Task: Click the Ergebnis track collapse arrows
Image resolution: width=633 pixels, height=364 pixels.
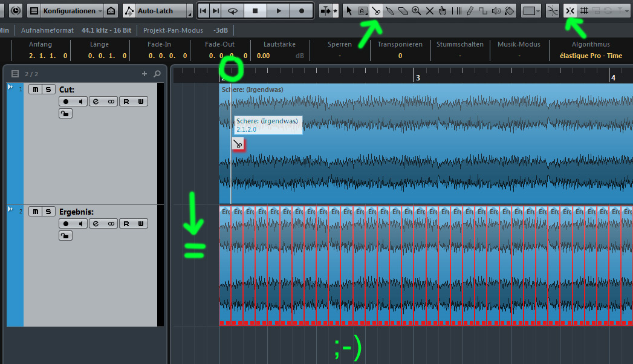Action: click(10, 209)
